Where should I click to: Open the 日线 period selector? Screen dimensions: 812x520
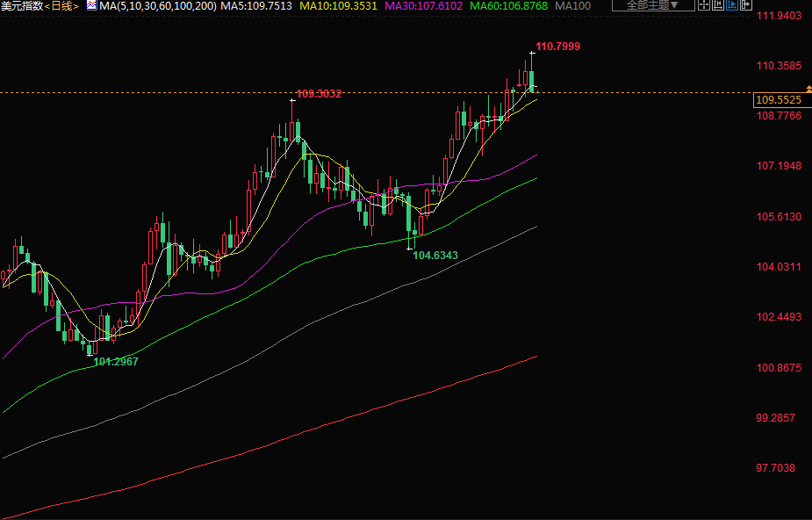pyautogui.click(x=61, y=6)
